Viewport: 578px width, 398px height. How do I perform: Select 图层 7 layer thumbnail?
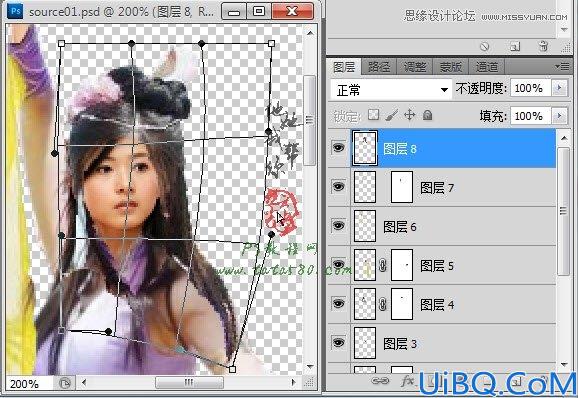(365, 187)
